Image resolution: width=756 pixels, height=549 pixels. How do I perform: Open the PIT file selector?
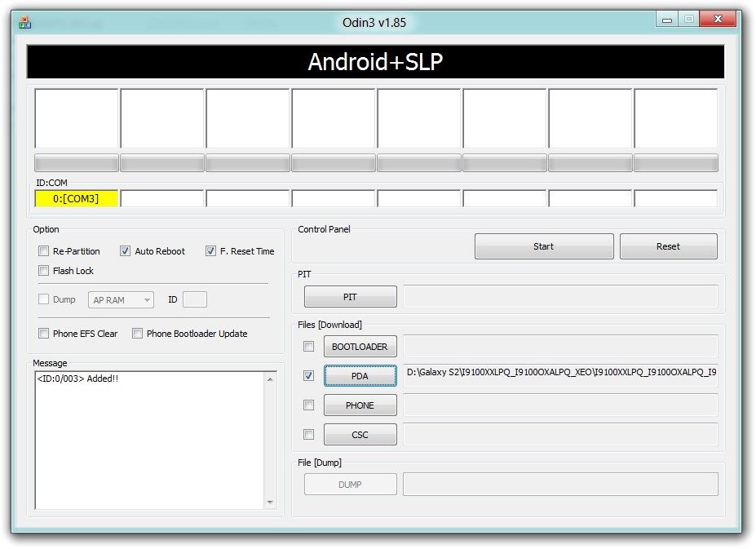(x=350, y=296)
